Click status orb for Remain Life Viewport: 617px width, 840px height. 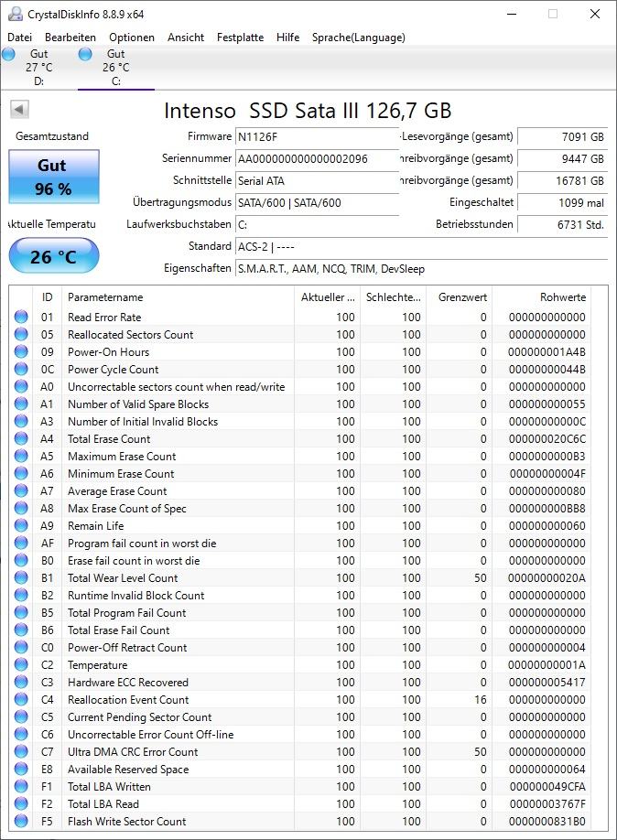[x=21, y=525]
